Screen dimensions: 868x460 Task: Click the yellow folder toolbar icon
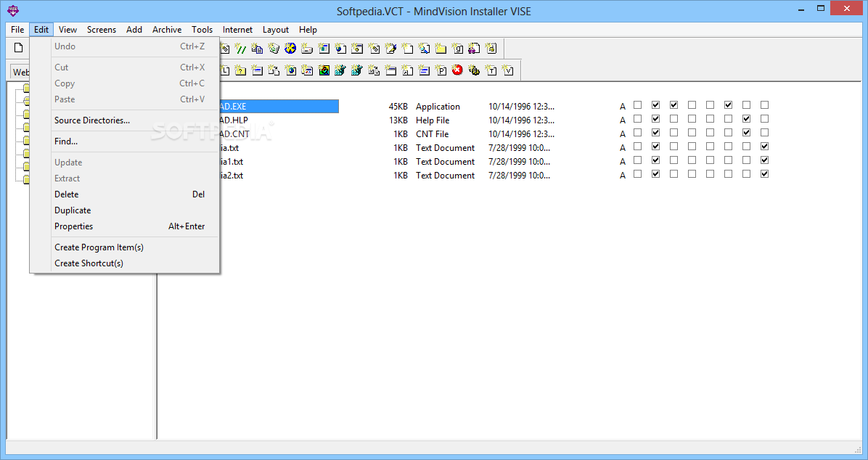tap(441, 49)
